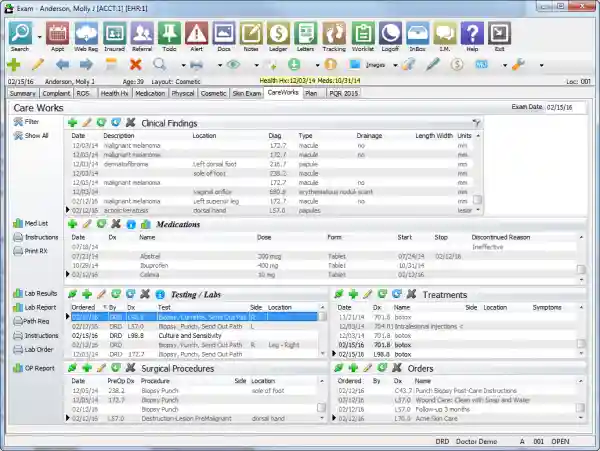600x451 pixels.
Task: Open the dropdown arrow beside Search icon
Action: pos(40,37)
